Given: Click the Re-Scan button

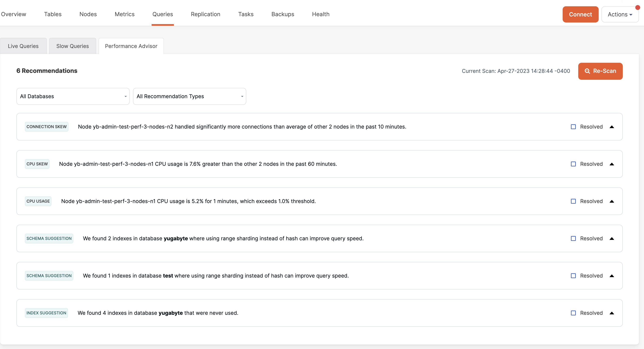Looking at the screenshot, I should (x=600, y=71).
